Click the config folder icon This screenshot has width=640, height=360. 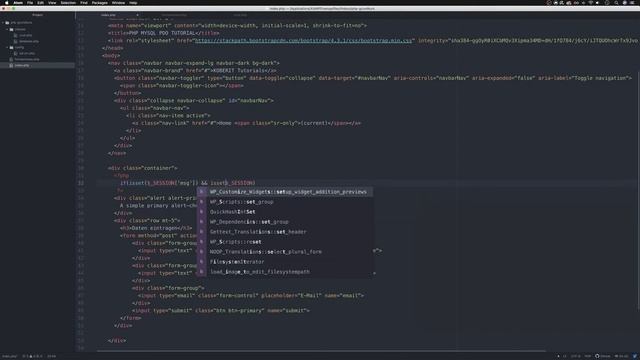(x=11, y=47)
